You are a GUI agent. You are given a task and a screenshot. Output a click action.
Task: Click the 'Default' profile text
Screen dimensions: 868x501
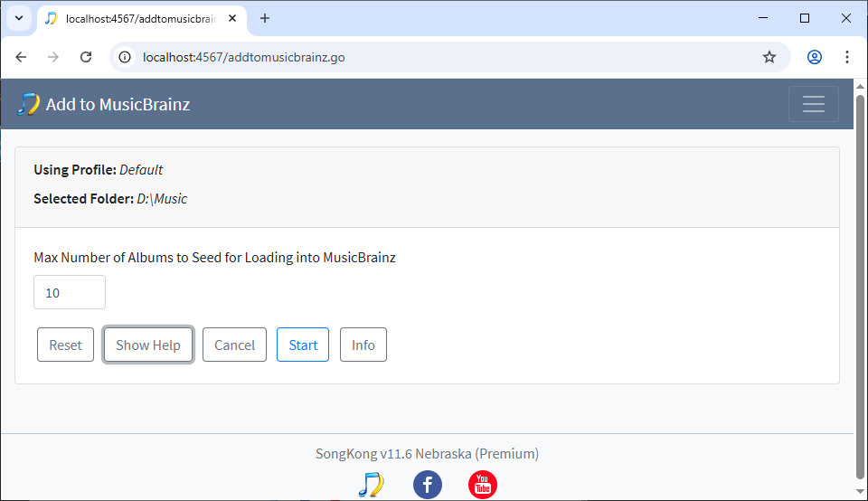point(141,169)
